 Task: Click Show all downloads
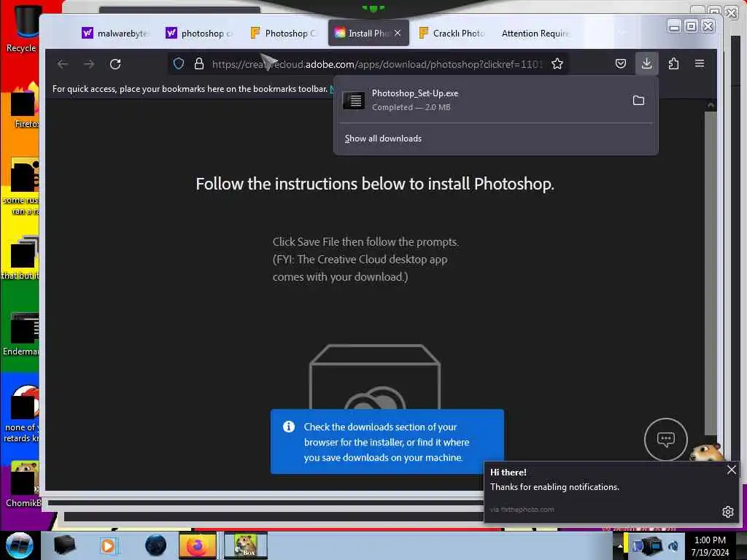coord(383,139)
